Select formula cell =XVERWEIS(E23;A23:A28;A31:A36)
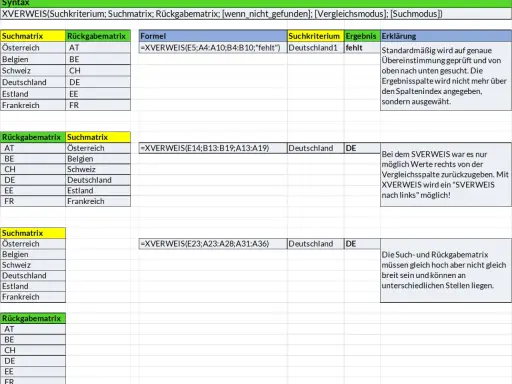Viewport: 512px width, 384px height. click(x=213, y=244)
